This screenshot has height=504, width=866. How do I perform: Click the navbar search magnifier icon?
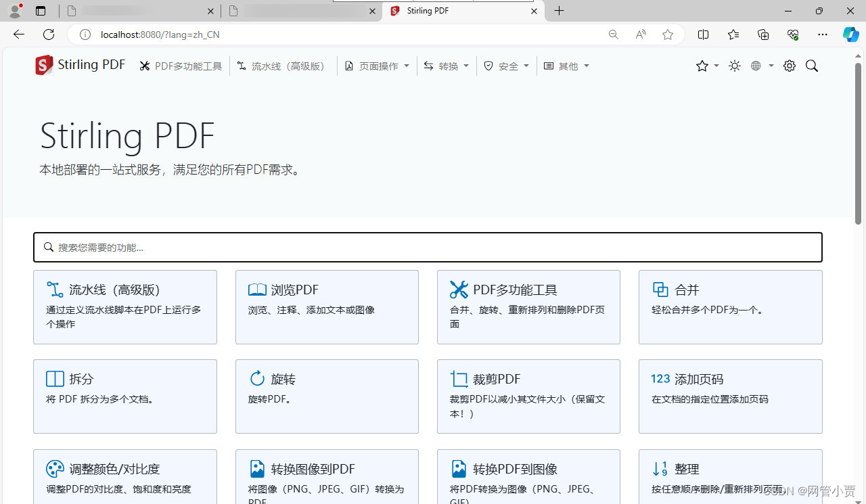click(812, 66)
